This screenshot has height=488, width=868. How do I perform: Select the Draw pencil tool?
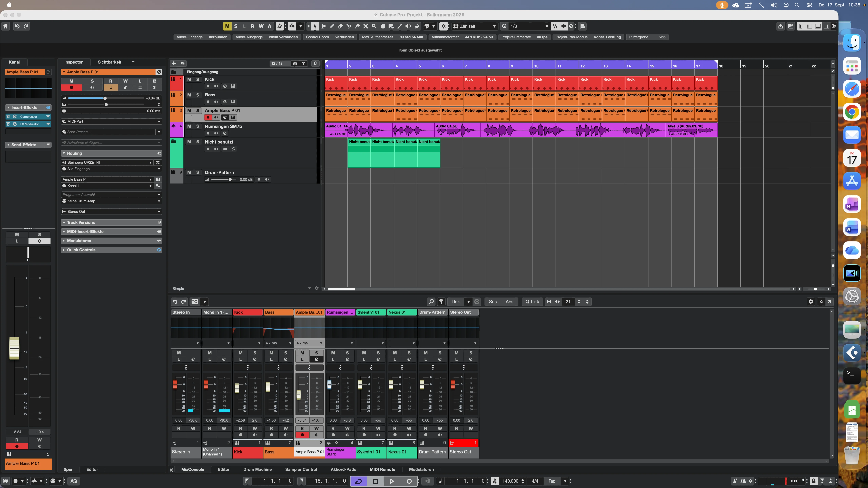332,26
